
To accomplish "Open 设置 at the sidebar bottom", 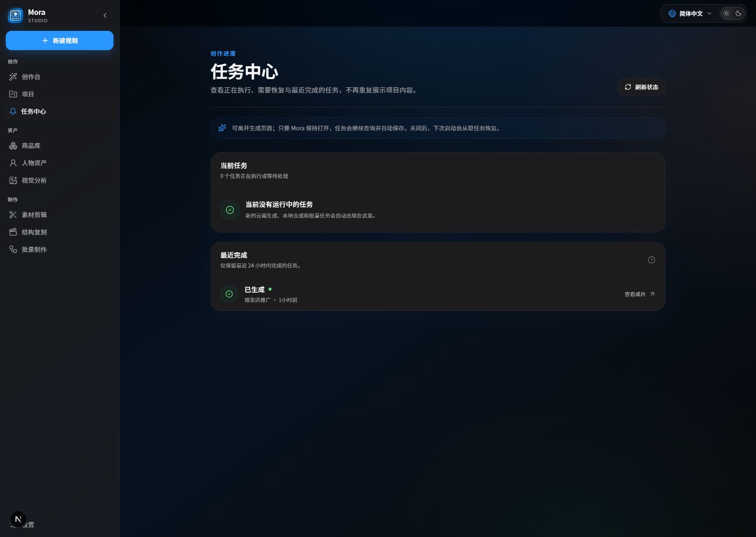I will coord(60,524).
